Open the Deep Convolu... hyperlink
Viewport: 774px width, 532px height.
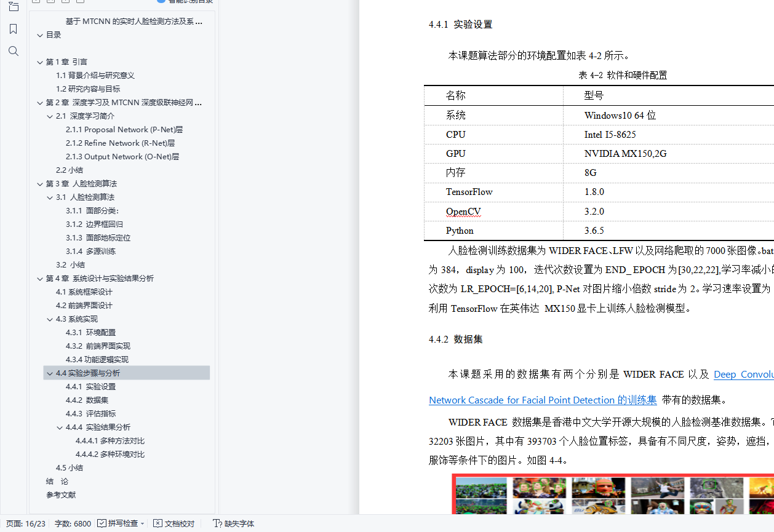point(743,375)
